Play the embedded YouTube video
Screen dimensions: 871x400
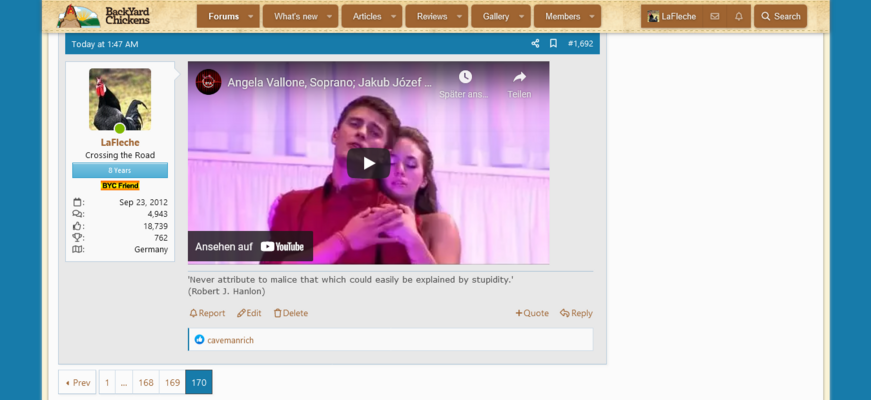tap(368, 163)
